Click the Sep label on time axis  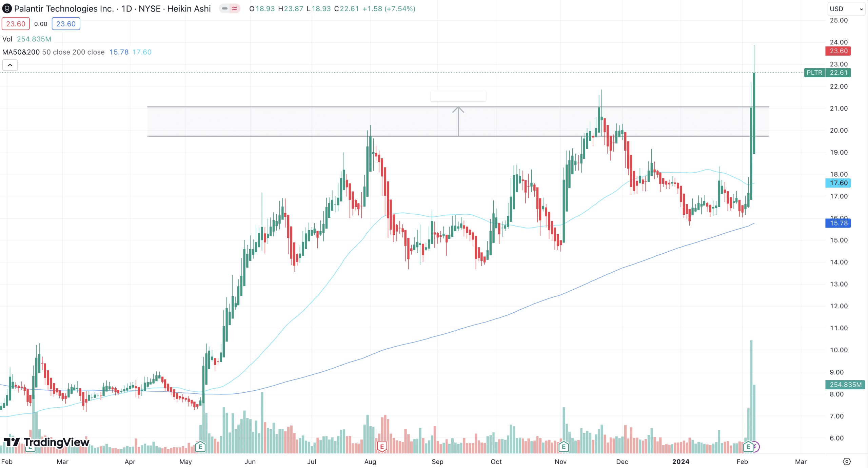[x=437, y=462]
